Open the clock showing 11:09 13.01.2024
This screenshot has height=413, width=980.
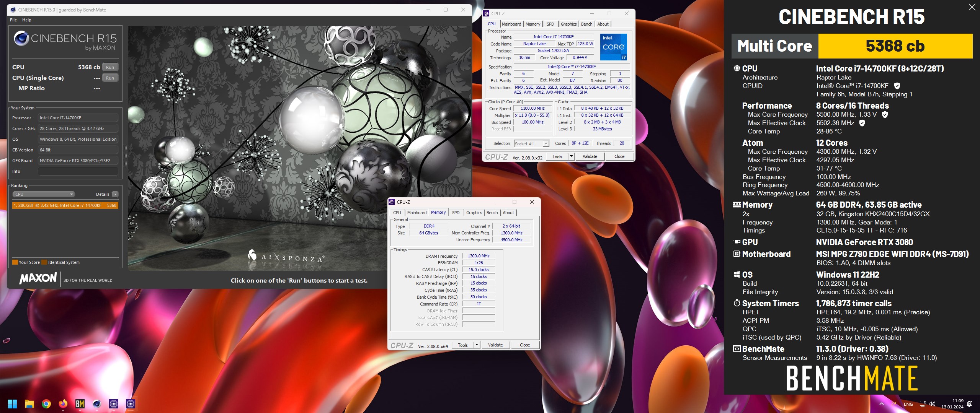[952, 404]
